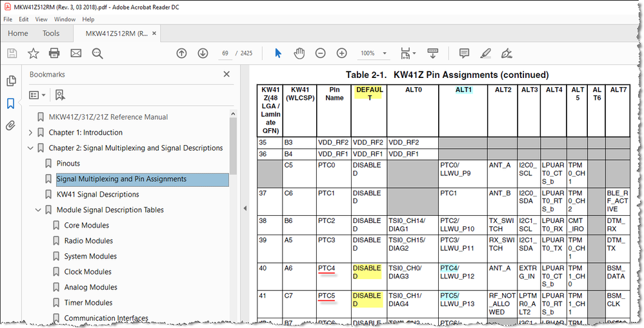Viewport: 644px width, 328px height.
Task: Collapse the navigation pane with the triangle
Action: click(245, 208)
